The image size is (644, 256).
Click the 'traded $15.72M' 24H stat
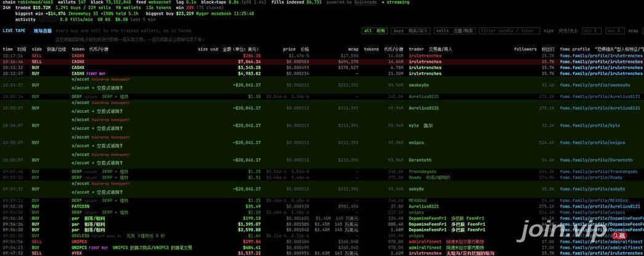click(x=34, y=8)
